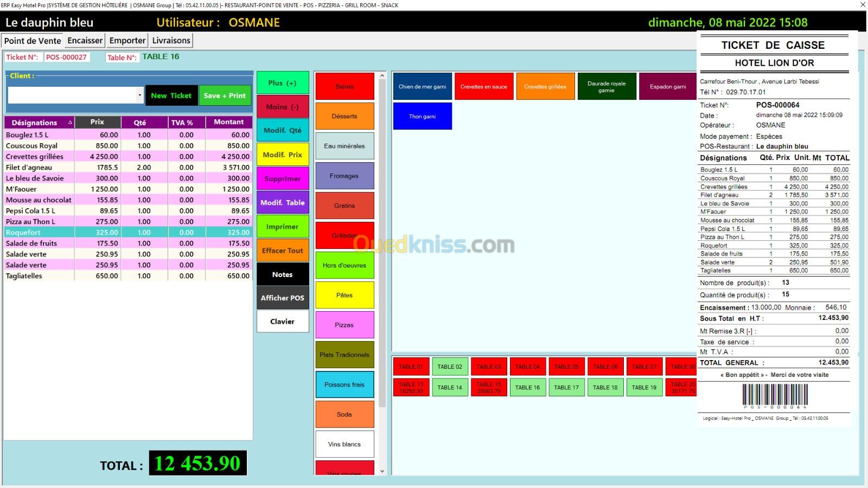
Task: Select the Pizzas category tile
Action: pos(344,325)
